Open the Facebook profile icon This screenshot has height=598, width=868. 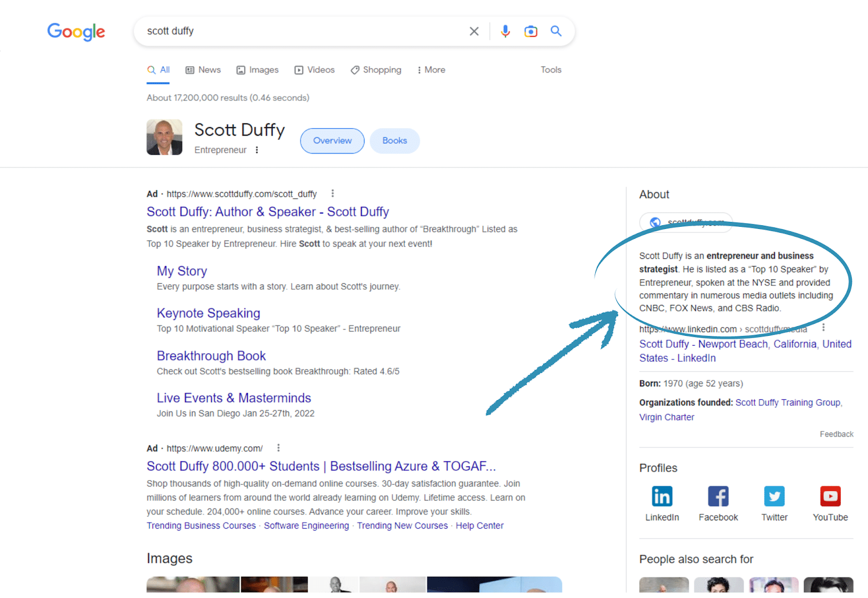tap(718, 496)
